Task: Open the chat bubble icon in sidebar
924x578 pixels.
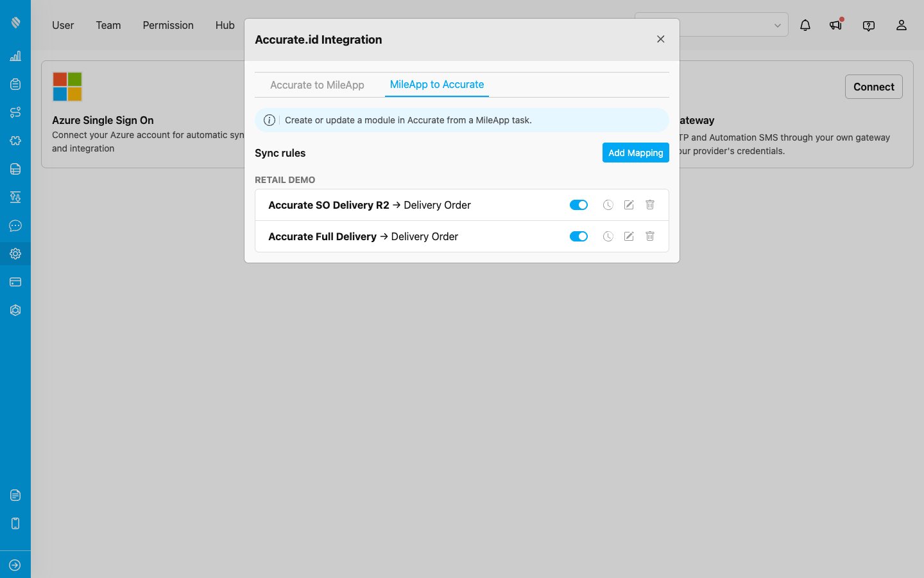Action: pos(15,225)
